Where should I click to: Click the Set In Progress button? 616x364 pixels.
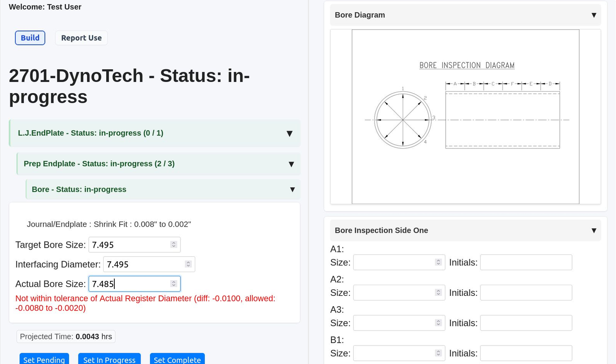click(109, 359)
